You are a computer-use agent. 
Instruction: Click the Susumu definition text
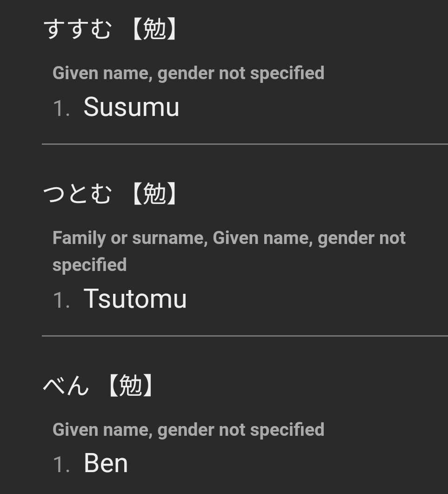[x=131, y=107]
